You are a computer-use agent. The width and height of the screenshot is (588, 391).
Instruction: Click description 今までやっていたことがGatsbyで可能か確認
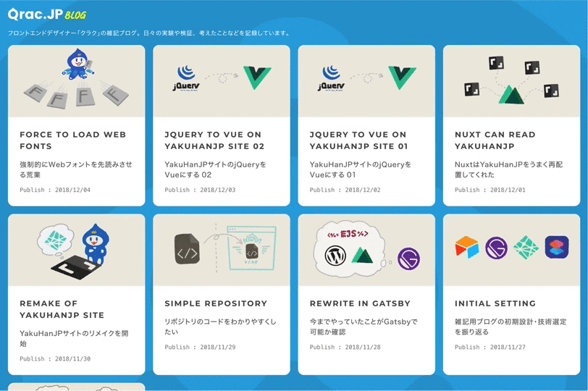pyautogui.click(x=364, y=327)
